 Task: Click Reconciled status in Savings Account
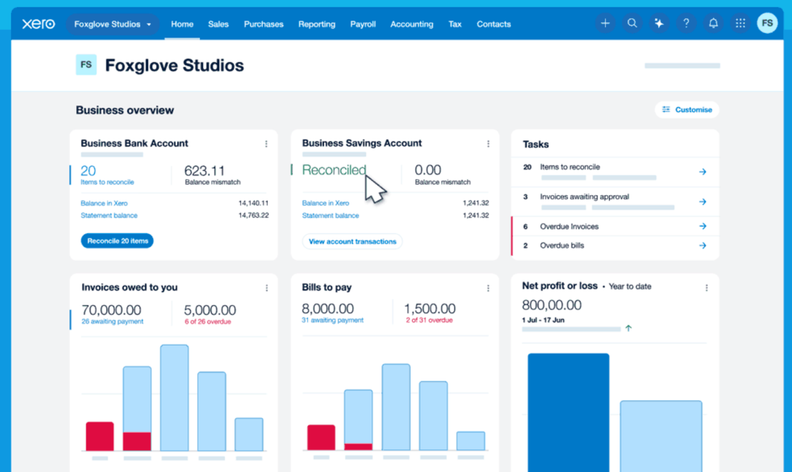[x=334, y=170]
